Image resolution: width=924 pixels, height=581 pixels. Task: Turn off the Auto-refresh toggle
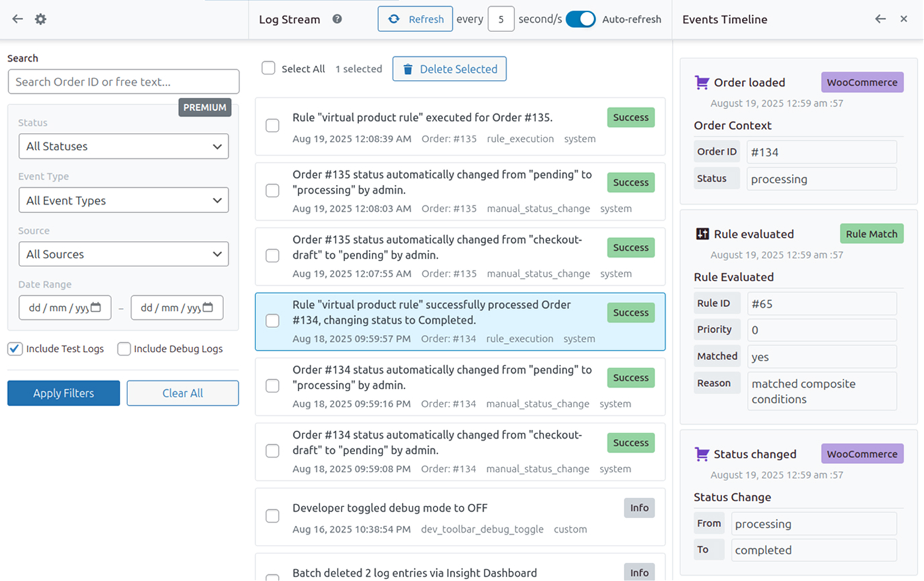pos(580,19)
